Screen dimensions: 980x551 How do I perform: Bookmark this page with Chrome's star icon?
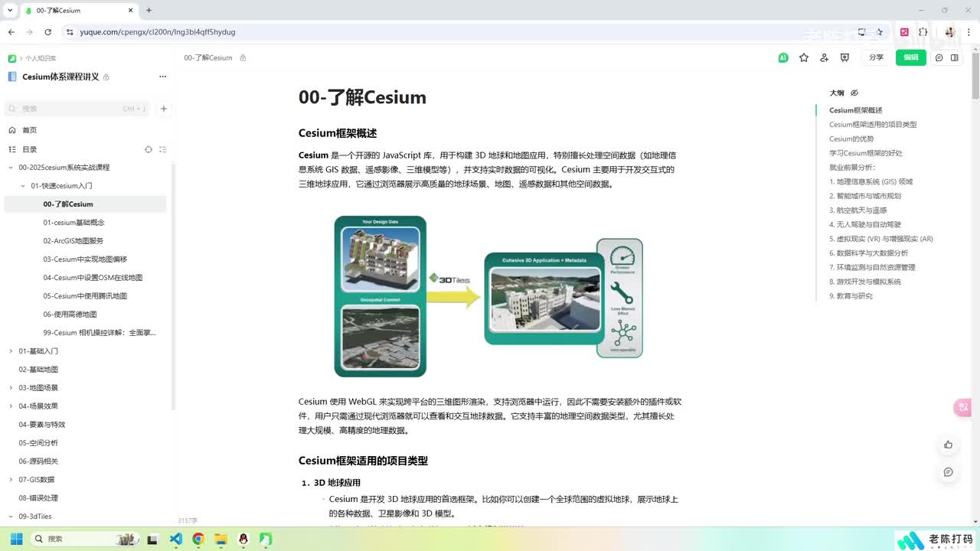880,32
